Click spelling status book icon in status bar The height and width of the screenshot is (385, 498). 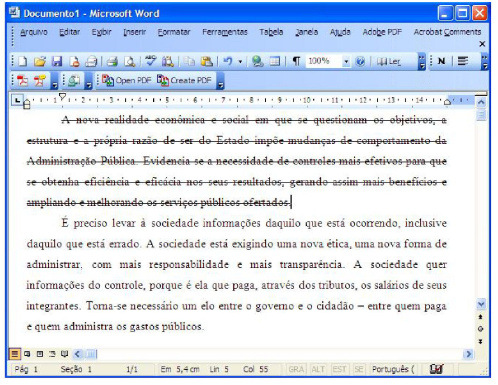tap(436, 369)
